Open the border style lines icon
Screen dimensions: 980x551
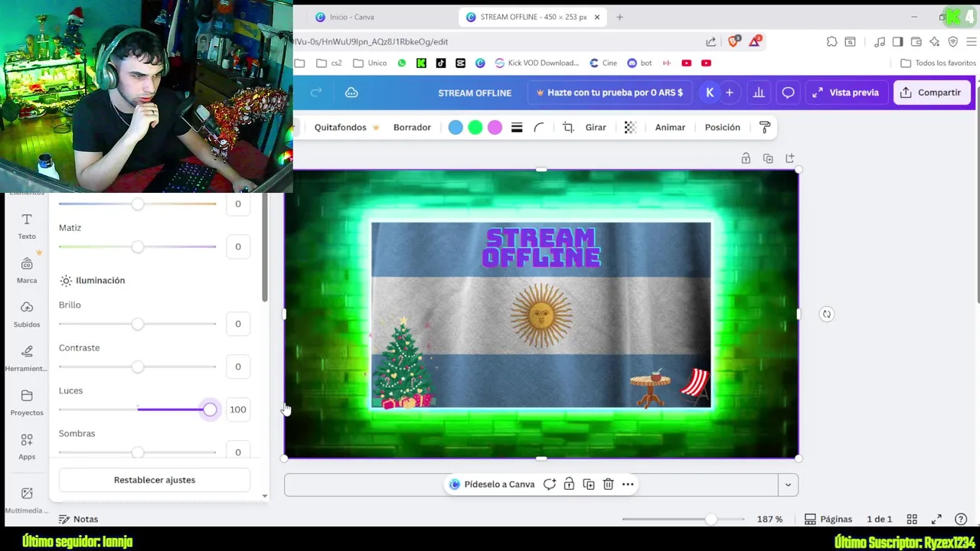(517, 128)
